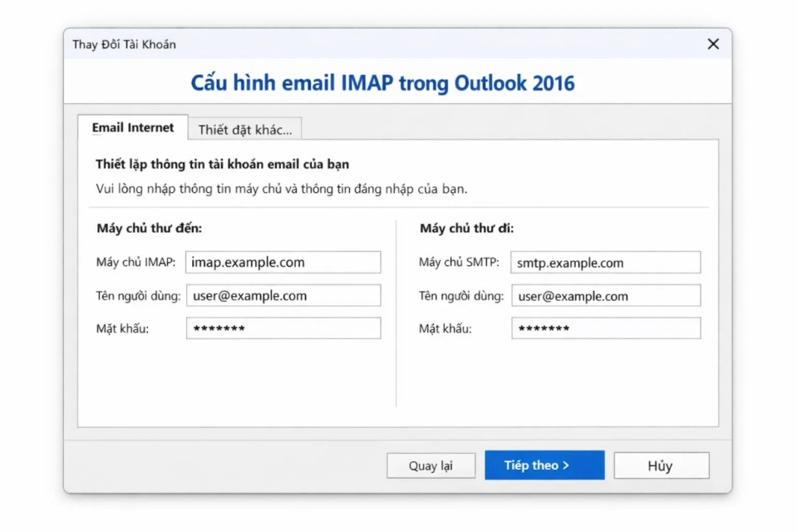Click the incoming "Tên người dùng" field
798x532 pixels.
(283, 295)
